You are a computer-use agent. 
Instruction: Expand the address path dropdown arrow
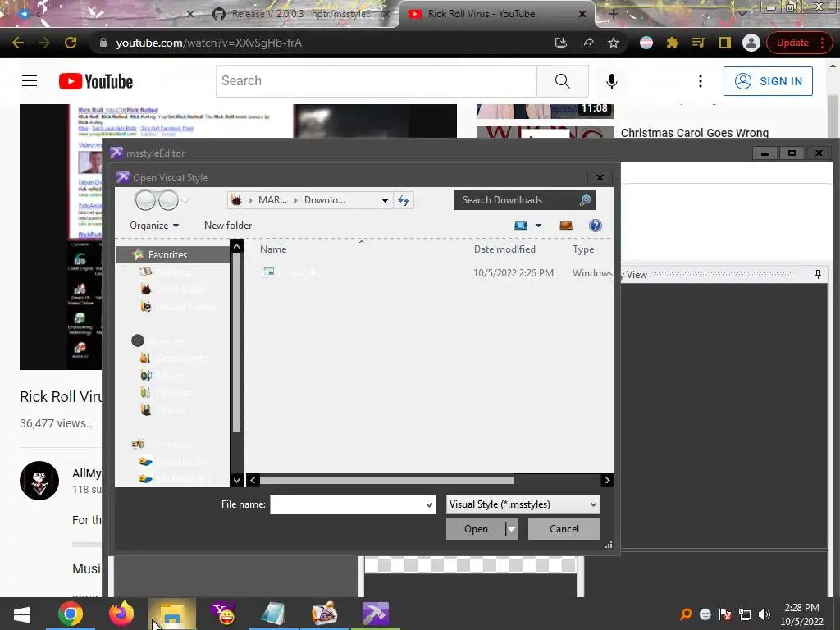click(385, 200)
